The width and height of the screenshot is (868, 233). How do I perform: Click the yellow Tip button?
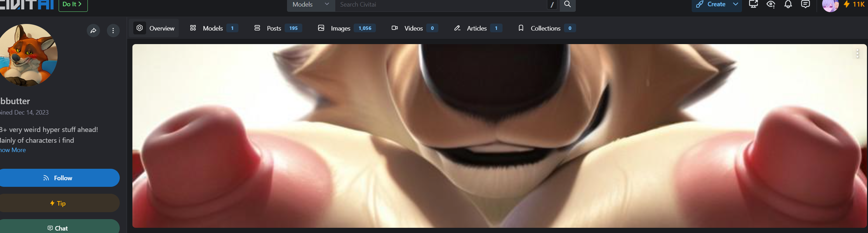coord(60,203)
